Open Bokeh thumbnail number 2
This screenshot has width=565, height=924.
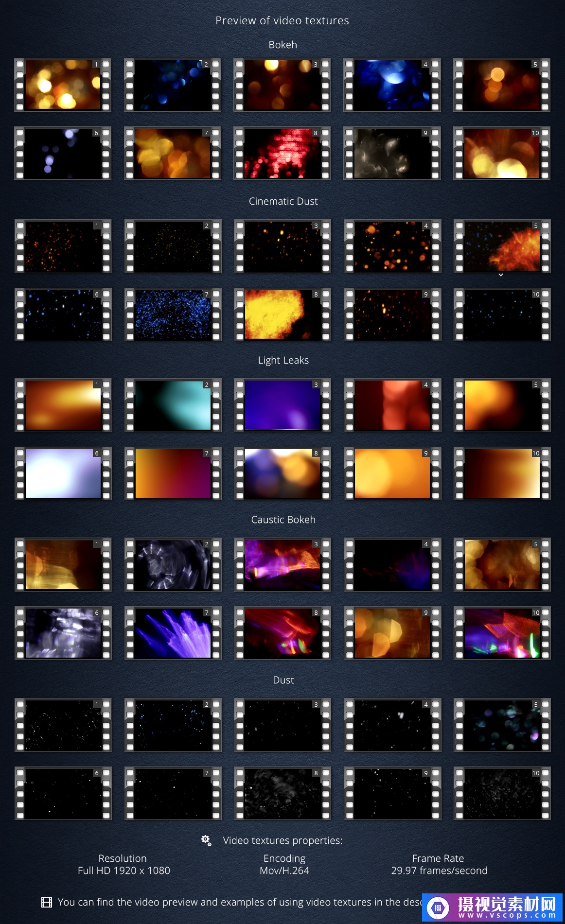pyautogui.click(x=173, y=85)
